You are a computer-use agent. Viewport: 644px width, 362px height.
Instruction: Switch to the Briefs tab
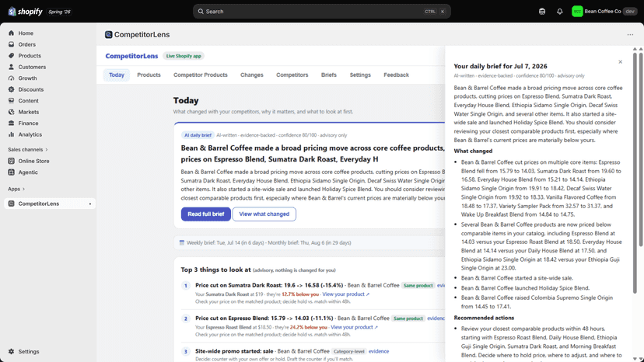click(328, 75)
